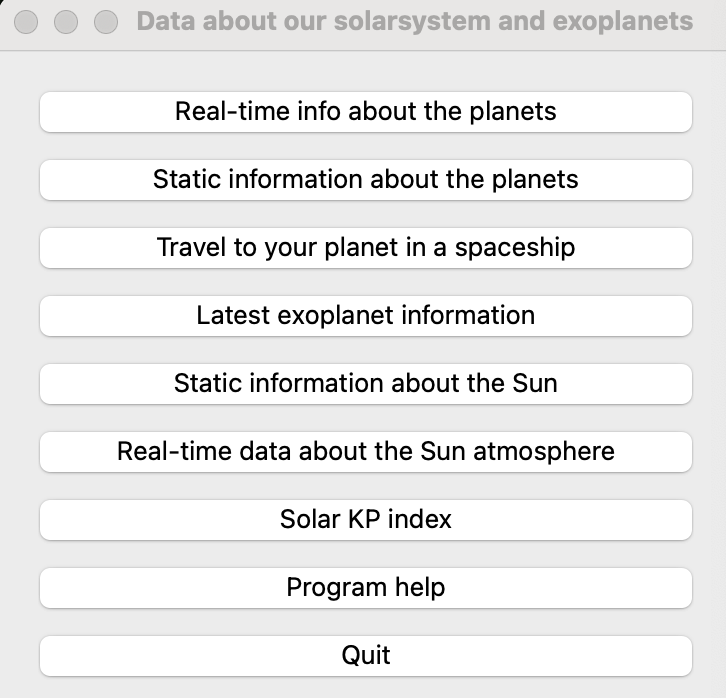Display the Sun's real-time atmosphere data

tap(365, 451)
